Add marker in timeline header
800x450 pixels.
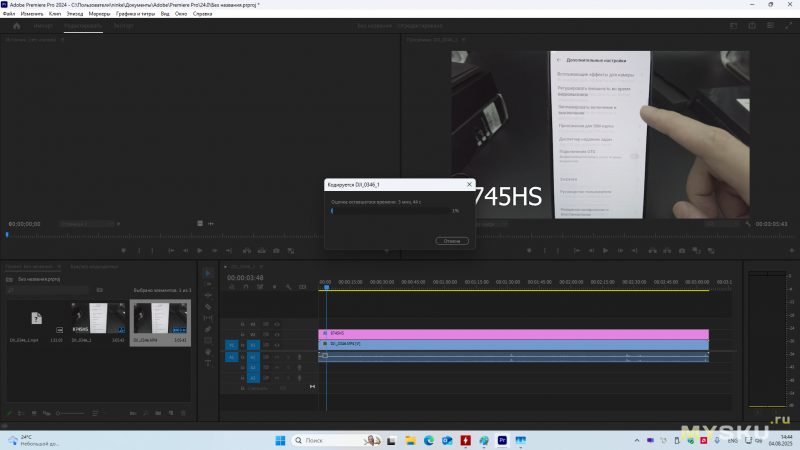pyautogui.click(x=274, y=287)
